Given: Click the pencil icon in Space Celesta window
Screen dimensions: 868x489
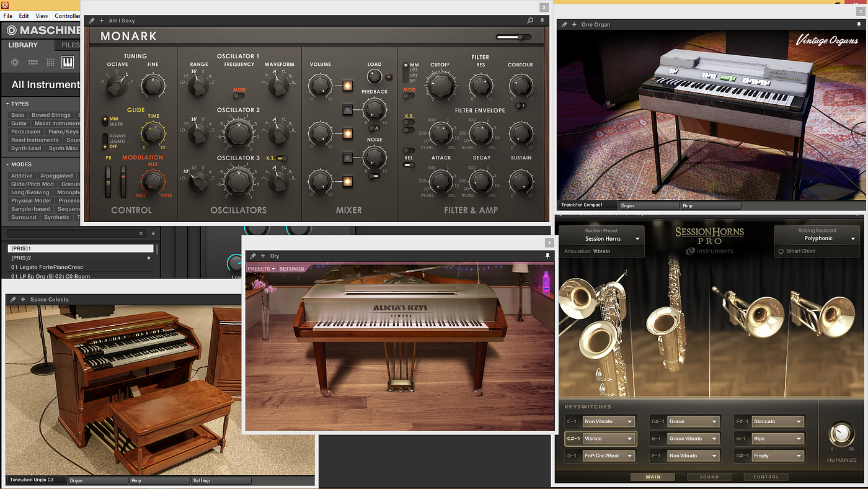Looking at the screenshot, I should (13, 299).
